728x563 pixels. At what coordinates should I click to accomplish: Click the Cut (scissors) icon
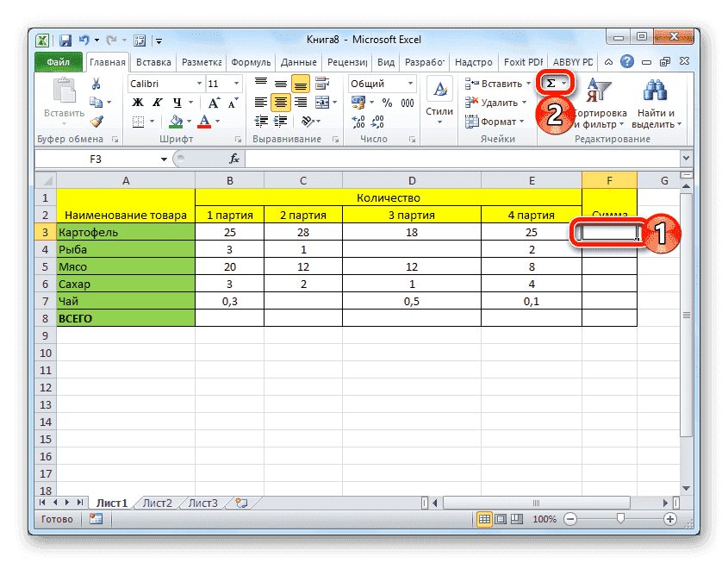97,84
